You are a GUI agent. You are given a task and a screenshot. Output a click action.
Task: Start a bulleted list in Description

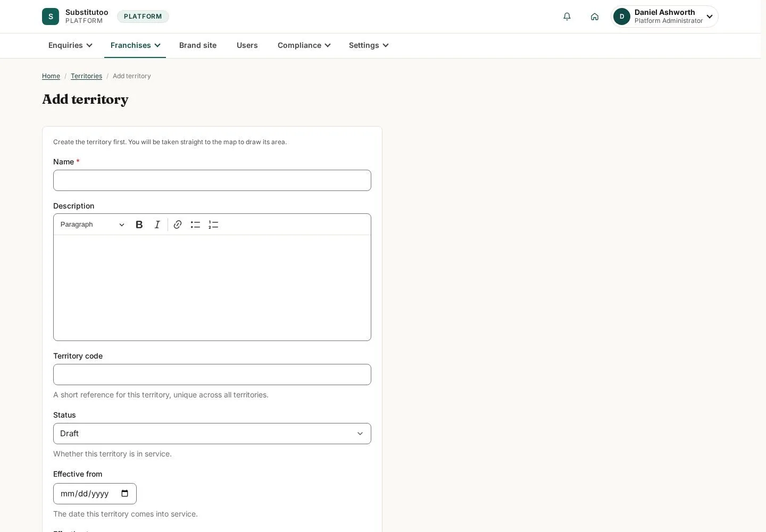pyautogui.click(x=195, y=225)
